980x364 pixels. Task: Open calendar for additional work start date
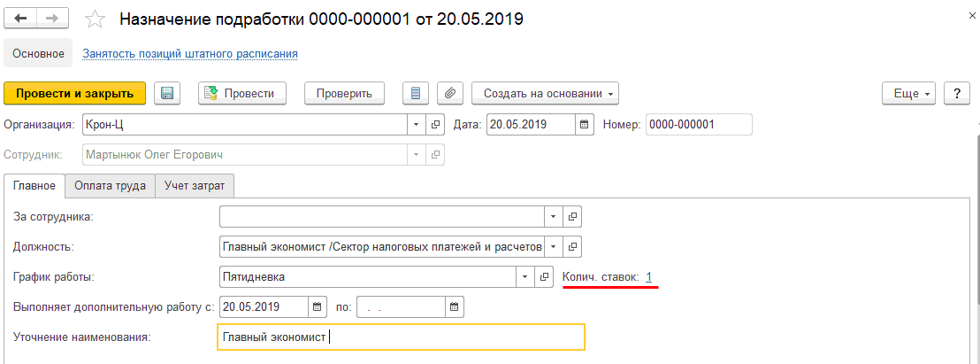(317, 307)
